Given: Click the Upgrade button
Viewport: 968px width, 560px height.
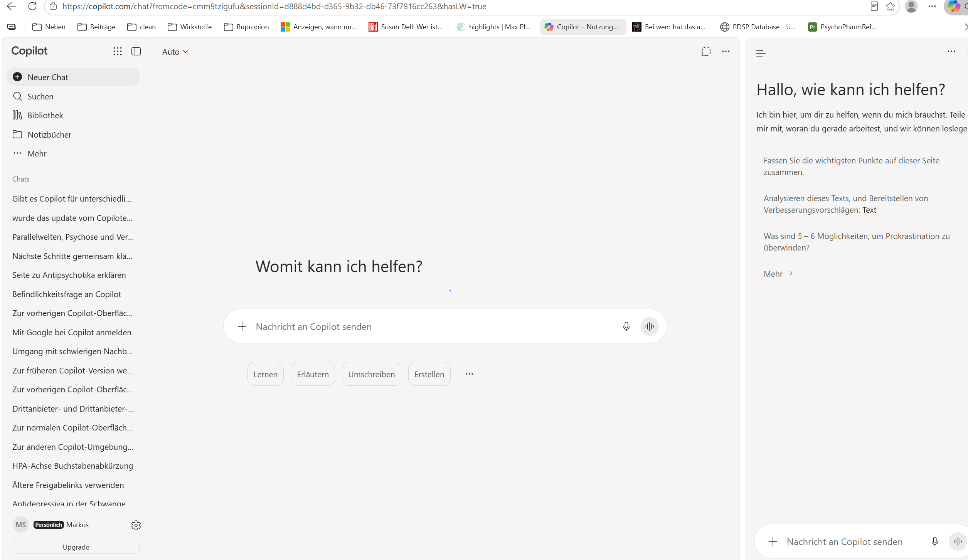Looking at the screenshot, I should tap(76, 547).
